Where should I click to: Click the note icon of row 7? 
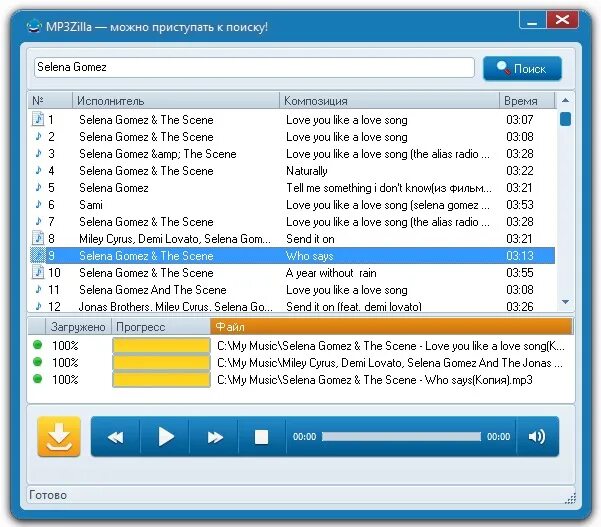[x=38, y=221]
